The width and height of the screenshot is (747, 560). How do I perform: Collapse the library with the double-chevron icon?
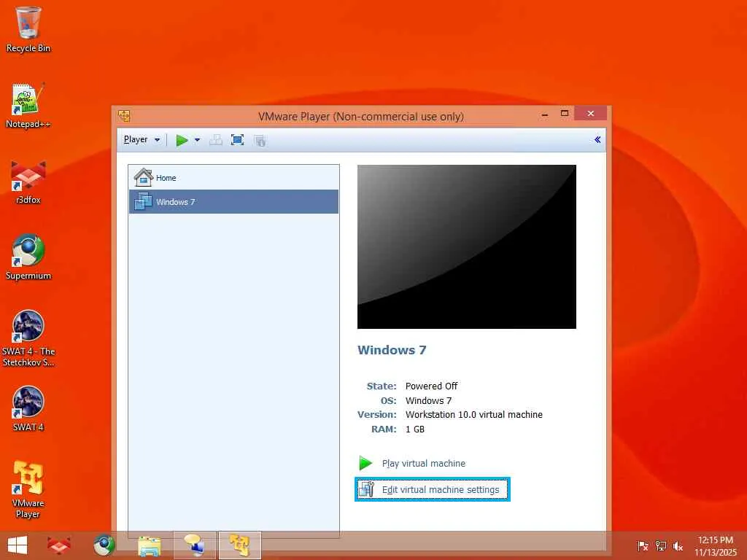point(597,139)
